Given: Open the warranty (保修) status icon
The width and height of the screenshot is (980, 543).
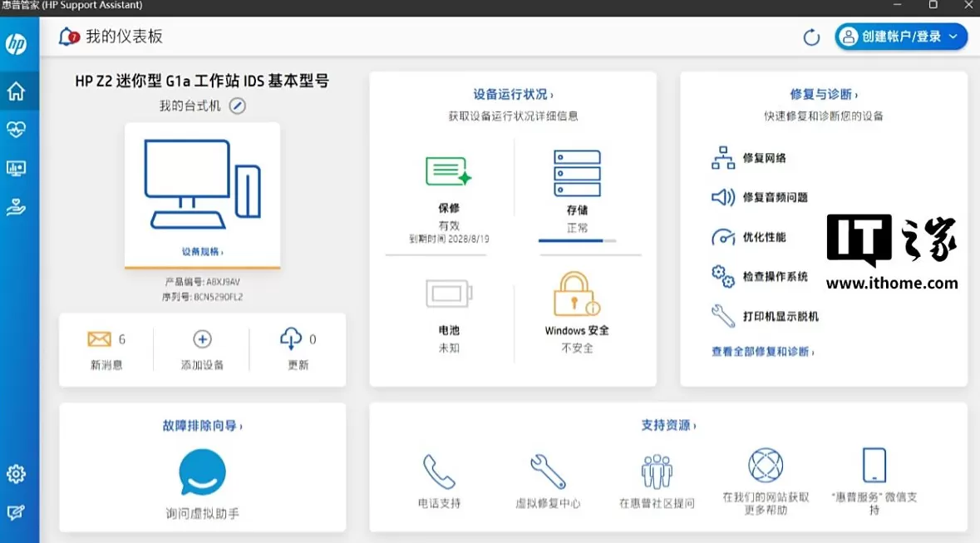Looking at the screenshot, I should 448,170.
